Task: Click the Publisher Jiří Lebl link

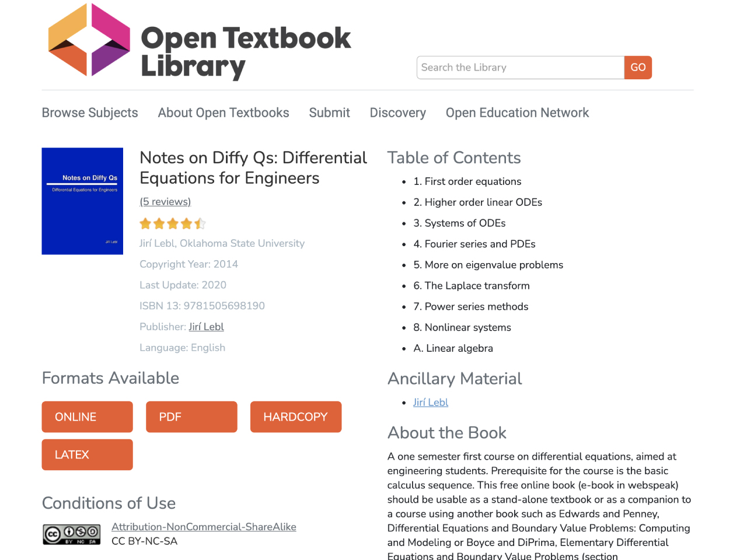Action: [207, 327]
